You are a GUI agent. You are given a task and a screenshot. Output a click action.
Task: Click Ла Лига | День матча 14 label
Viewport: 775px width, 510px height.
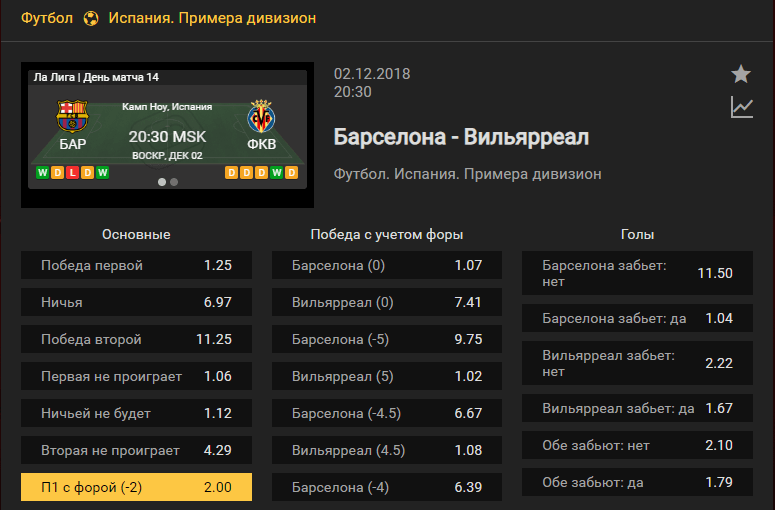click(96, 77)
